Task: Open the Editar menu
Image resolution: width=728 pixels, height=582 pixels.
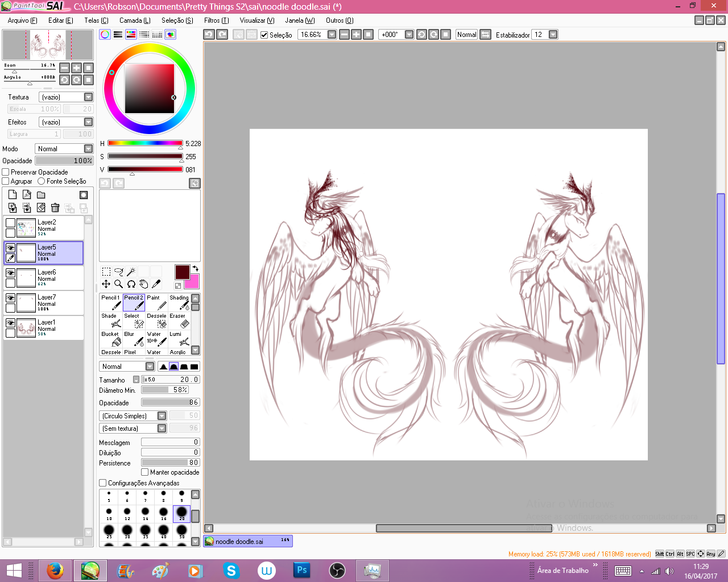Action: click(61, 20)
